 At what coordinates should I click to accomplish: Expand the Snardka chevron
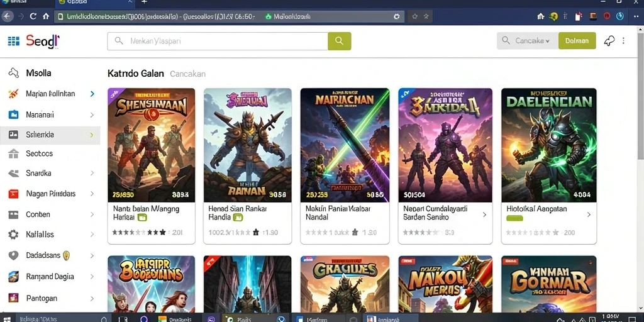coord(92,174)
